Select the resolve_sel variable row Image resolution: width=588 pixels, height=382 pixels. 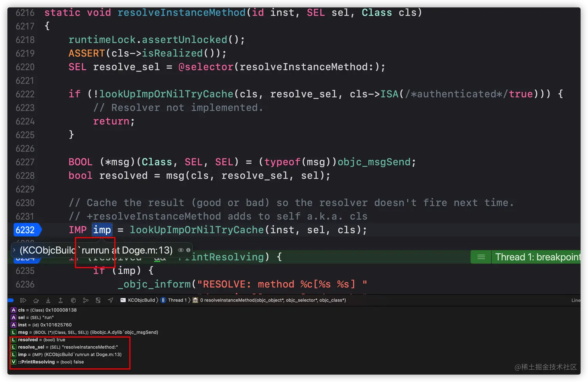click(x=65, y=347)
